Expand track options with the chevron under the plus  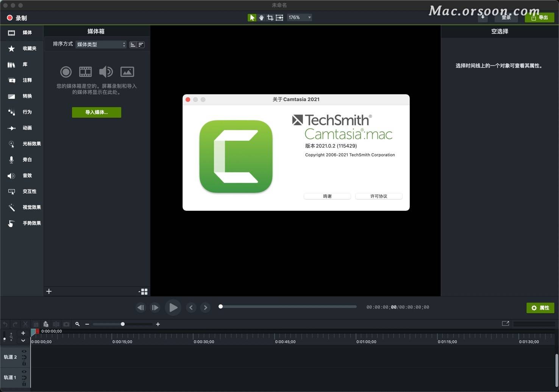pyautogui.click(x=23, y=341)
